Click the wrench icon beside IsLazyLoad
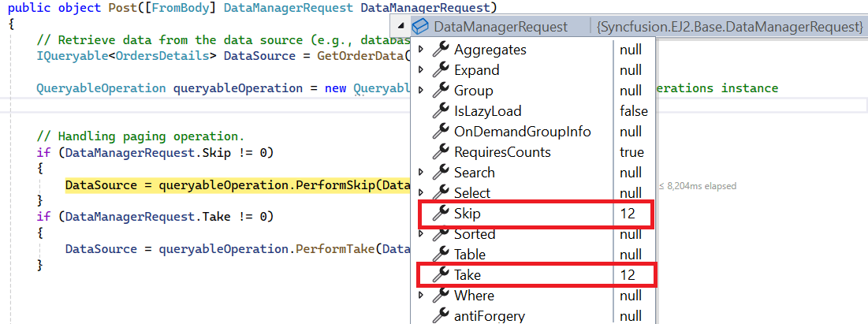Screen dimensions: 868x324 pyautogui.click(x=441, y=111)
